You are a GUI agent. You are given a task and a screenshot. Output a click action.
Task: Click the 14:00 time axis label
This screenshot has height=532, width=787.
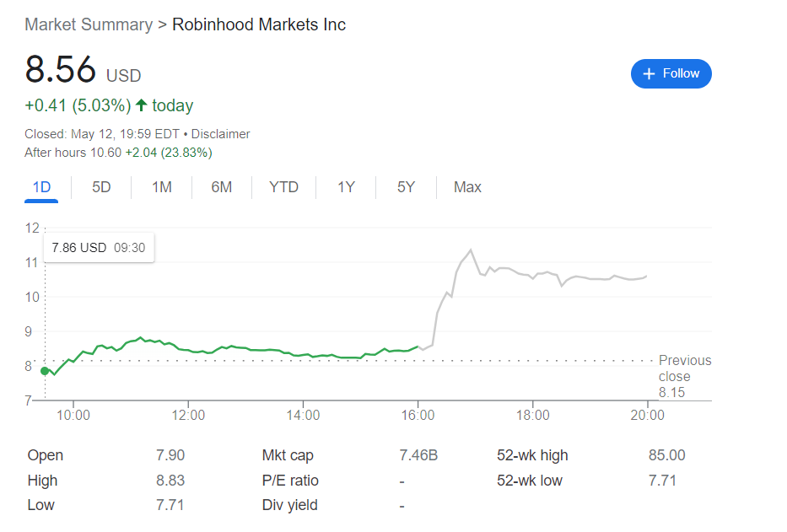[x=303, y=415]
